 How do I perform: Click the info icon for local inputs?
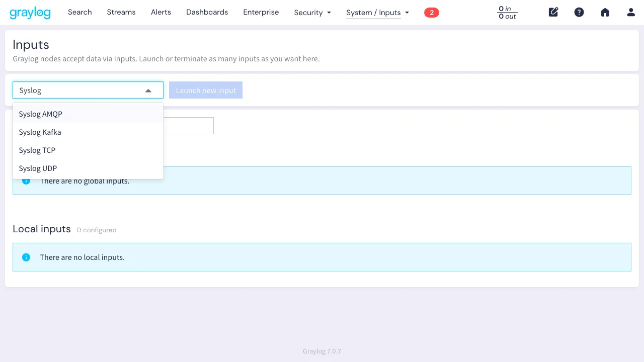coord(26,257)
